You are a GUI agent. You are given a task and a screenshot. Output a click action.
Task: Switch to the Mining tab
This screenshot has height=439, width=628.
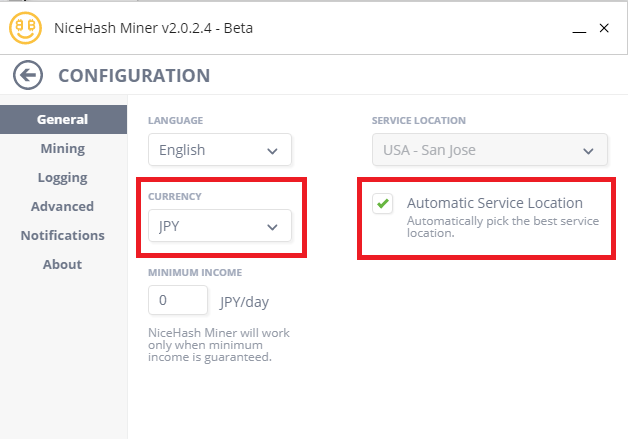click(62, 148)
